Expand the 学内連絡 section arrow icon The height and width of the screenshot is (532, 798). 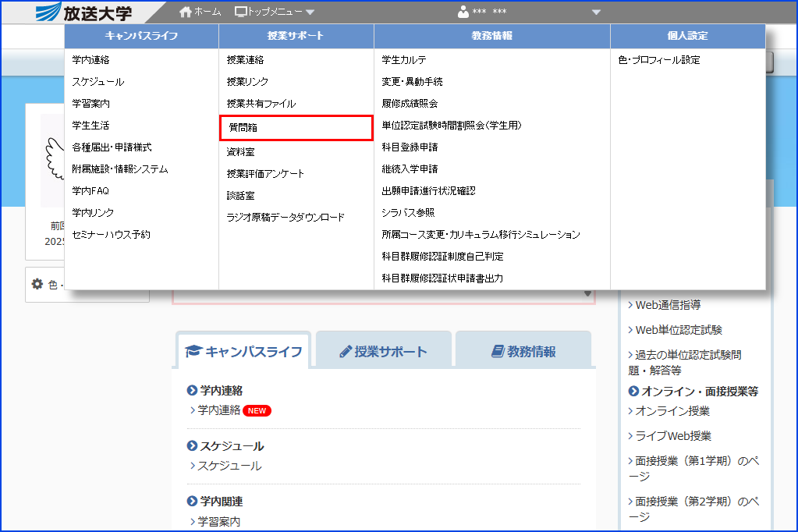[192, 391]
